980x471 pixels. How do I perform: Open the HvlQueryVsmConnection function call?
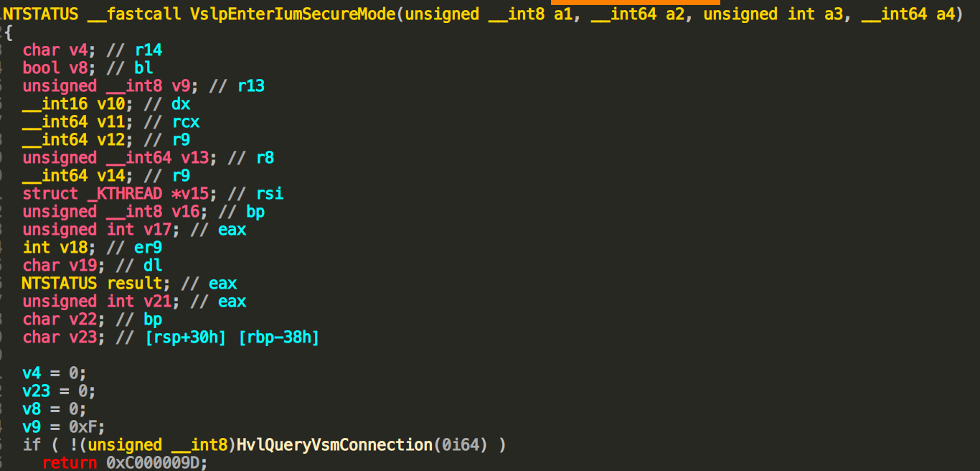334,445
